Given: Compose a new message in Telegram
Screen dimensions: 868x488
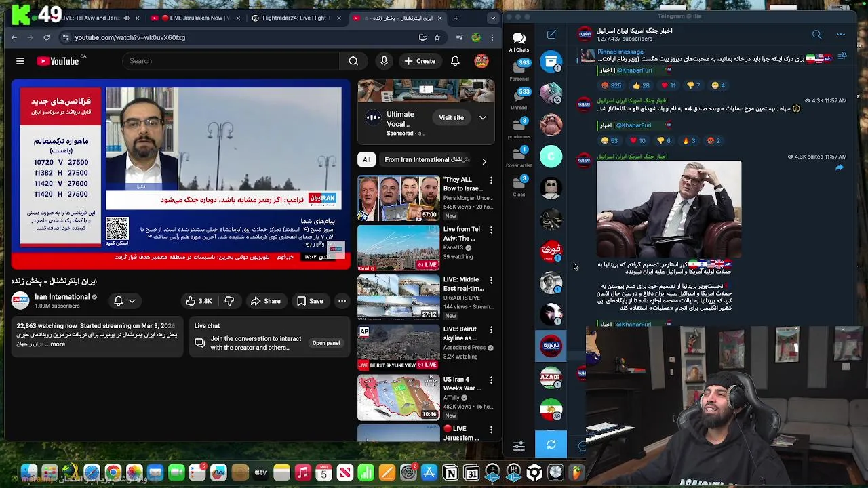Looking at the screenshot, I should point(551,35).
